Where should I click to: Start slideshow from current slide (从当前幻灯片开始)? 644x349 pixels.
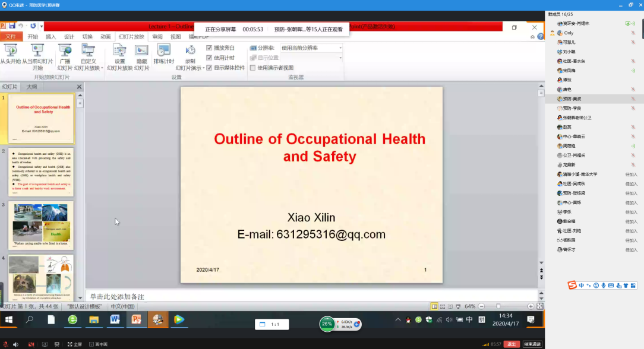tap(37, 51)
